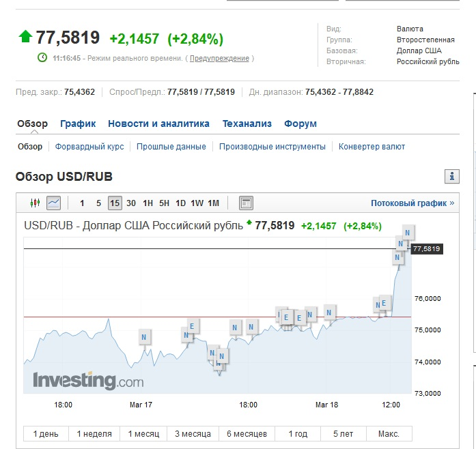The image size is (476, 449).
Task: Go to the Теханализ tab
Action: click(x=247, y=124)
